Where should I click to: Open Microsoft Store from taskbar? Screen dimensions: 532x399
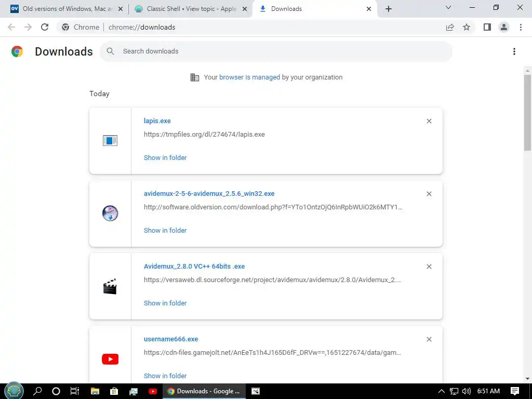[114, 391]
